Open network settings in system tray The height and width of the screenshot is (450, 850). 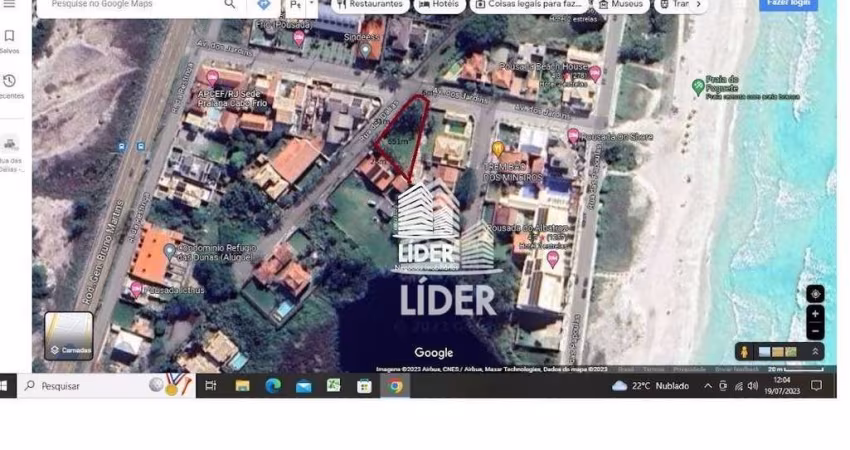pyautogui.click(x=738, y=386)
